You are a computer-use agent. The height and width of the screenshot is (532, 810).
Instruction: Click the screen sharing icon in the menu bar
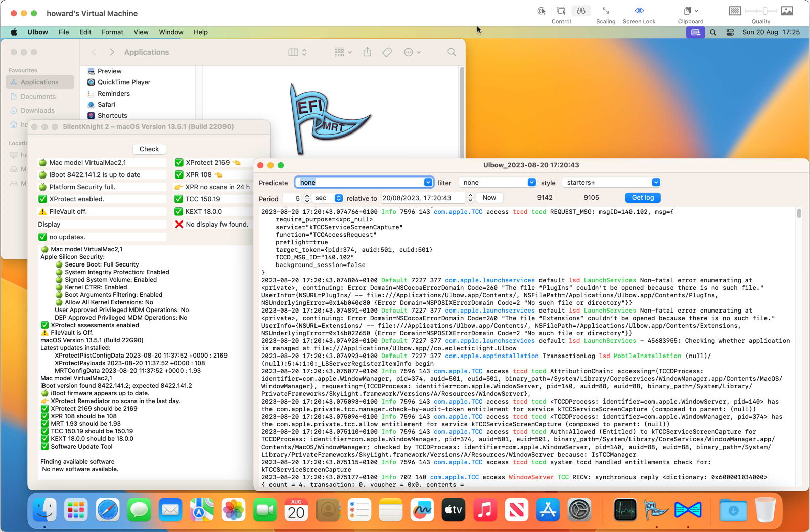695,32
